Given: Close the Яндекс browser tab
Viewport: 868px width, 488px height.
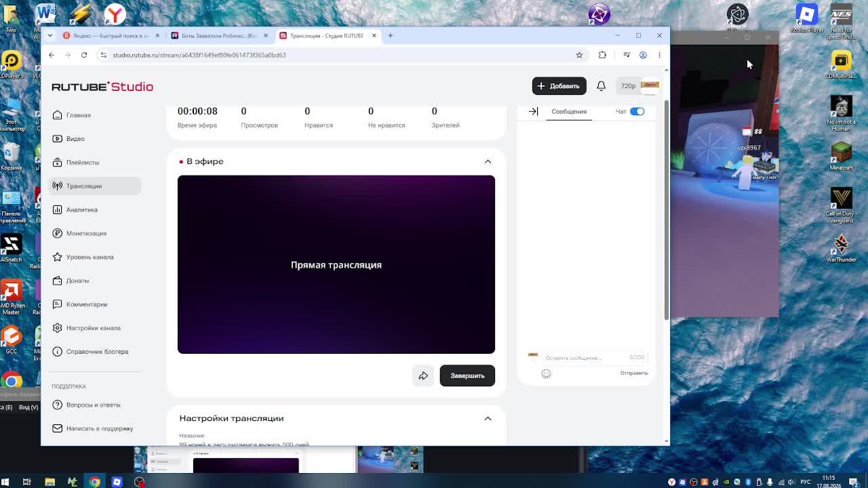Looking at the screenshot, I should (157, 35).
